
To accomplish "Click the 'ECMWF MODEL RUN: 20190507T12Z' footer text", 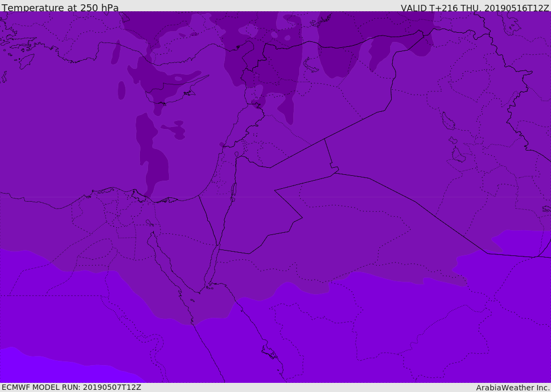I will coord(72,387).
